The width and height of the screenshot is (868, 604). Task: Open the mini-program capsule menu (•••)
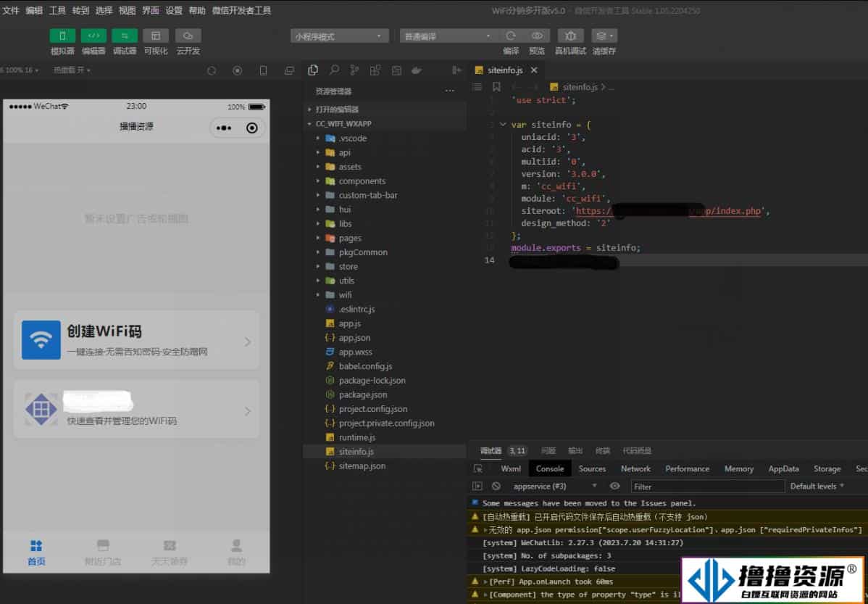point(224,128)
